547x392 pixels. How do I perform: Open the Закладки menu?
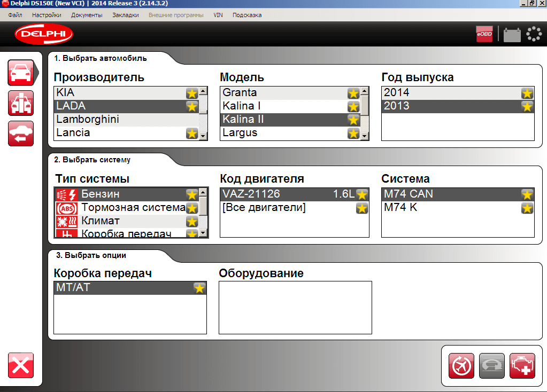[126, 15]
